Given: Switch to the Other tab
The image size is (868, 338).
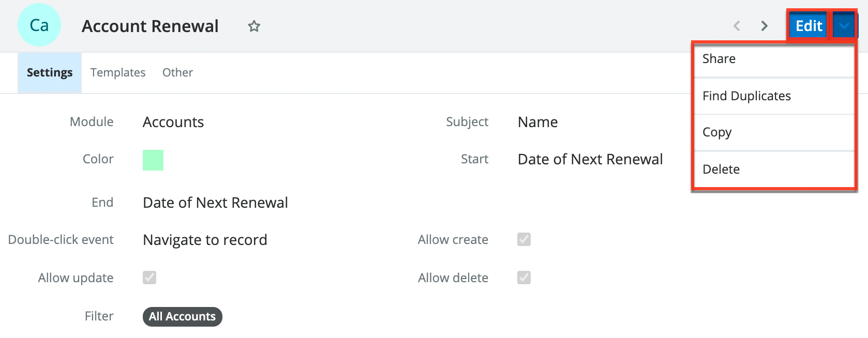Looking at the screenshot, I should tap(177, 72).
